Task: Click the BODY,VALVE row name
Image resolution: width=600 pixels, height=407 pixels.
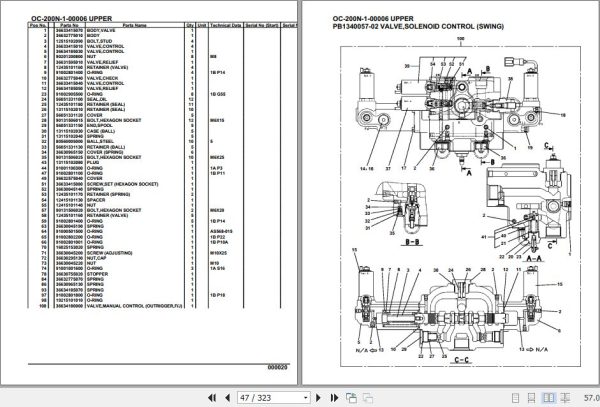Action: [101, 30]
